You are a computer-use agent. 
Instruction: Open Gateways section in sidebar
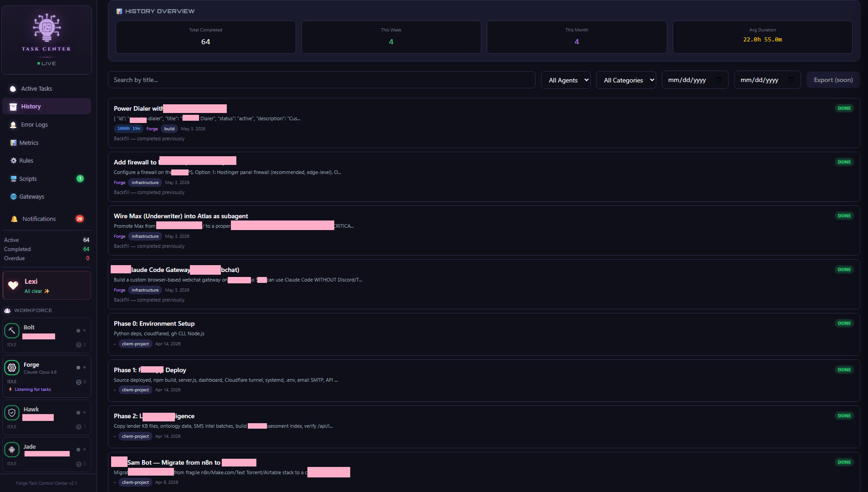tap(46, 196)
